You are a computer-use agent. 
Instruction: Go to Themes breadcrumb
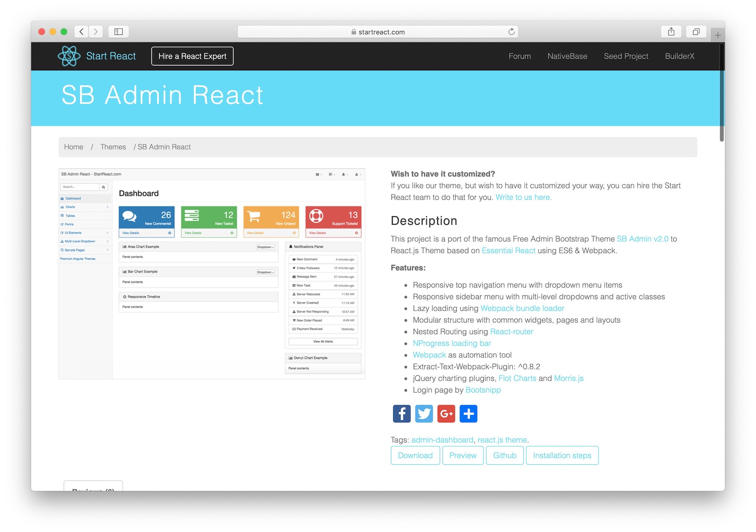point(113,147)
